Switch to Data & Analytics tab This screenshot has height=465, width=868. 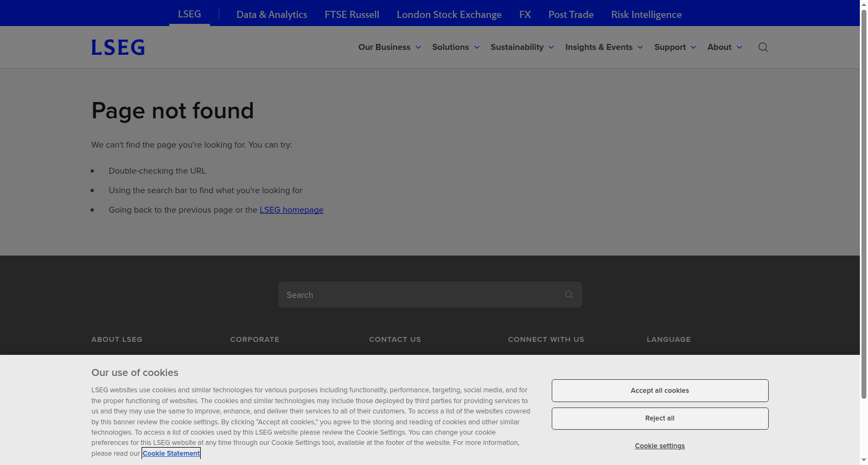coord(272,15)
